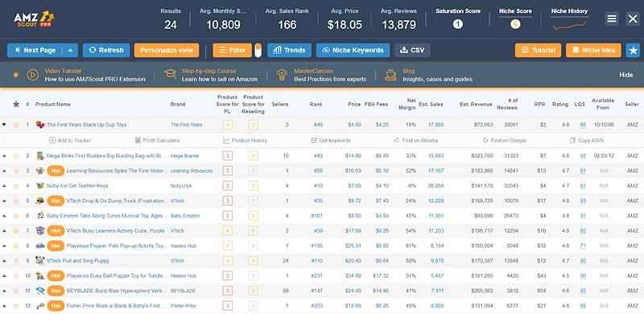Image resolution: width=644 pixels, height=314 pixels.
Task: Click the Niche History trend graph
Action: (x=569, y=26)
